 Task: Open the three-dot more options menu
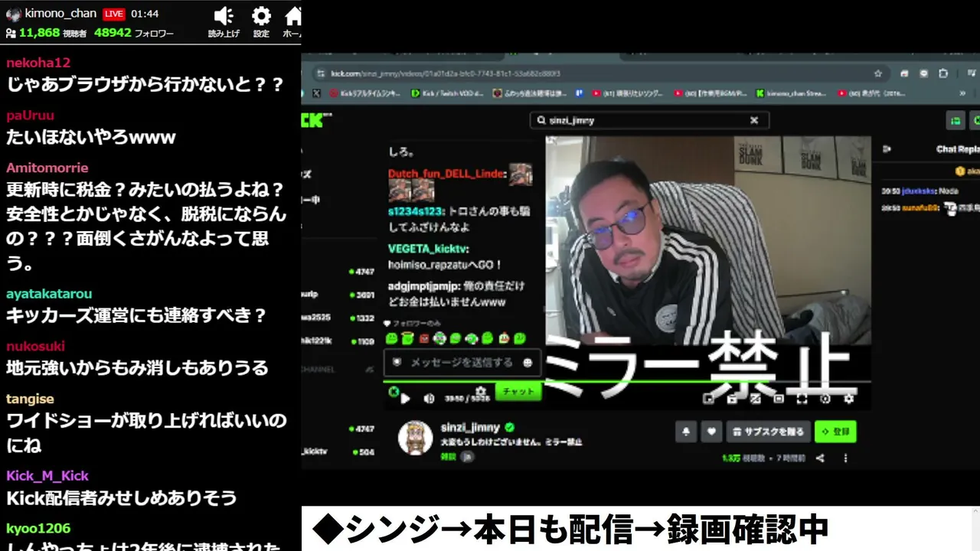click(846, 458)
